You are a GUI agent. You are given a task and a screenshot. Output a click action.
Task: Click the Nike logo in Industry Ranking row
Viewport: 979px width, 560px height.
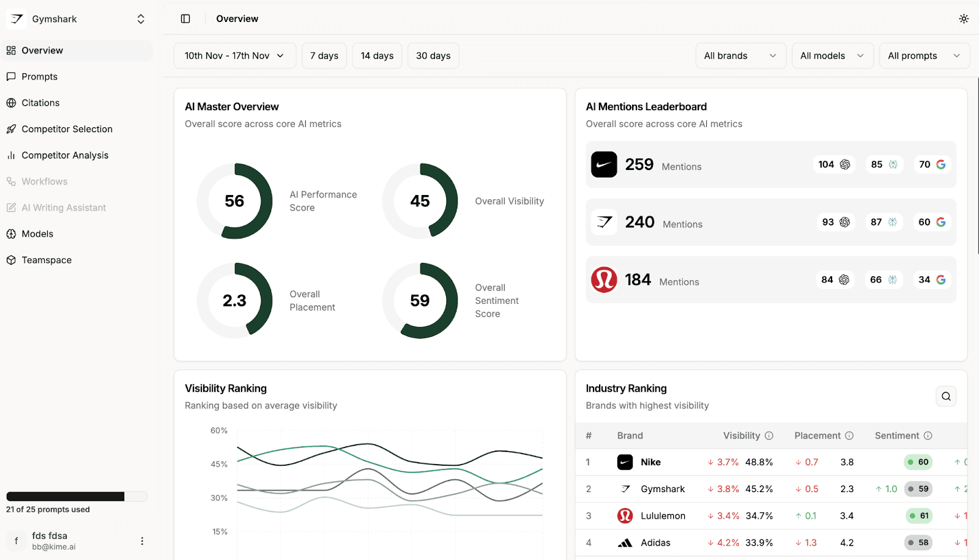pyautogui.click(x=625, y=462)
